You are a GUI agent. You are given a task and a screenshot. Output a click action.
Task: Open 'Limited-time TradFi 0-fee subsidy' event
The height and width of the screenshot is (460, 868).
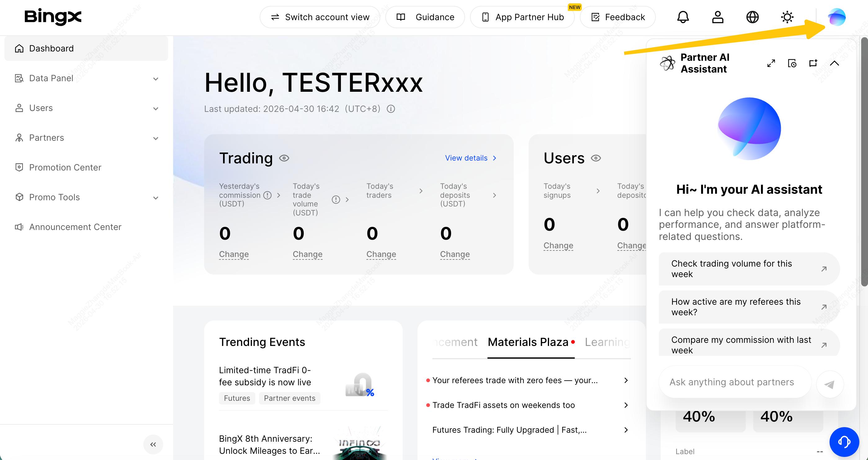265,376
